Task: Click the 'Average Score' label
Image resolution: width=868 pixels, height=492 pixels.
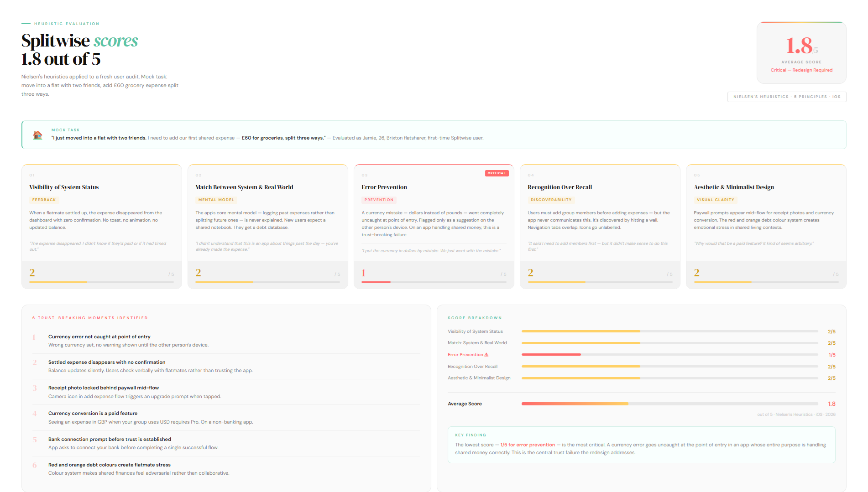Action: click(x=465, y=404)
